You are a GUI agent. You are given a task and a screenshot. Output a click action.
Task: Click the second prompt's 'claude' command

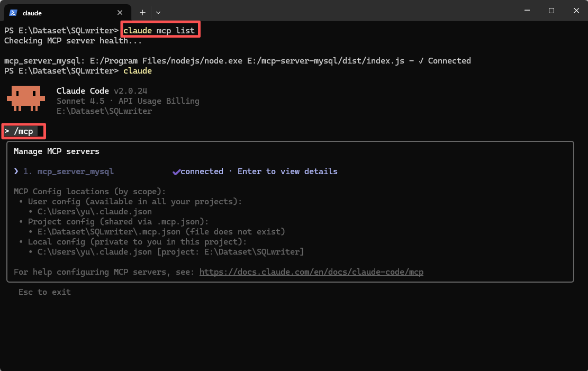138,71
